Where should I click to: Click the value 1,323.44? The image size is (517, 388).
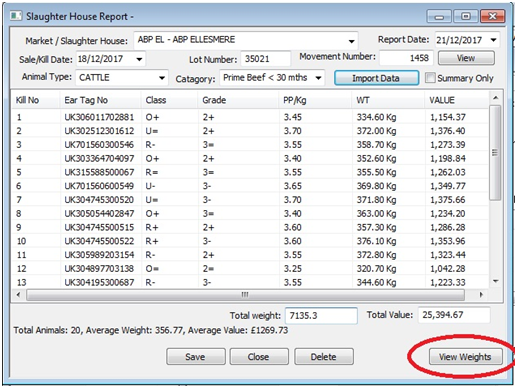coord(448,255)
